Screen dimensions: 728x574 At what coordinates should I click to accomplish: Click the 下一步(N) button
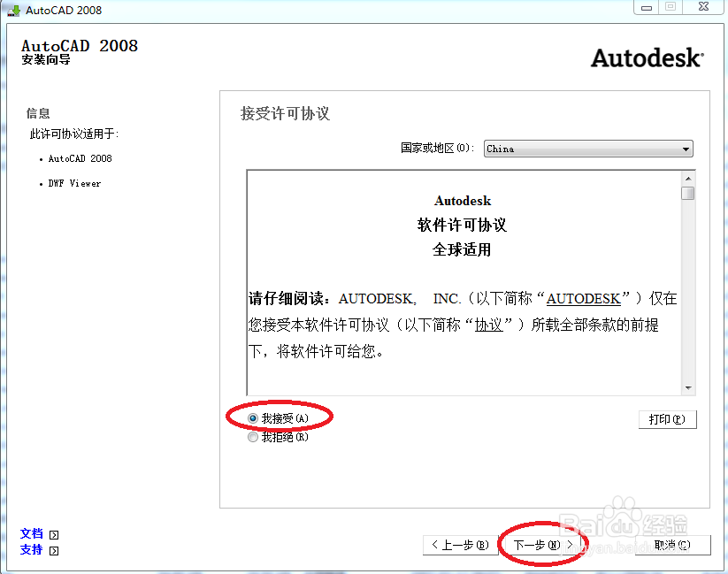[x=543, y=545]
